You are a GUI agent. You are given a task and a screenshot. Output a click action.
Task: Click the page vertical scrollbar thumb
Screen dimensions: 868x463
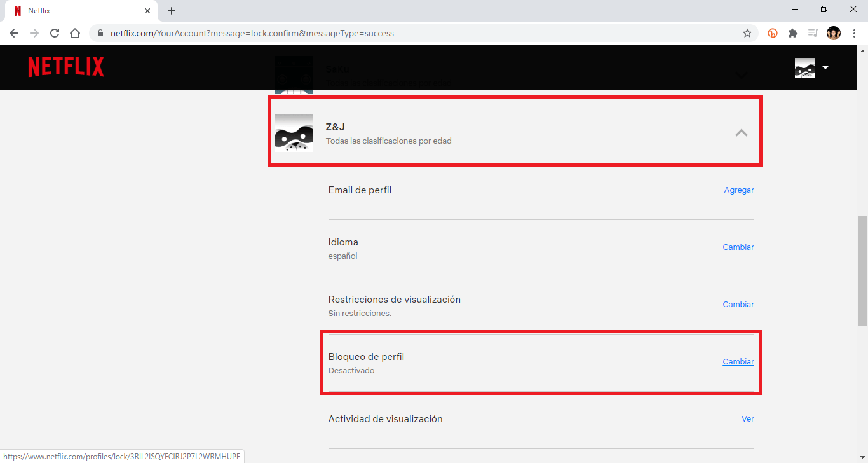coord(862,272)
